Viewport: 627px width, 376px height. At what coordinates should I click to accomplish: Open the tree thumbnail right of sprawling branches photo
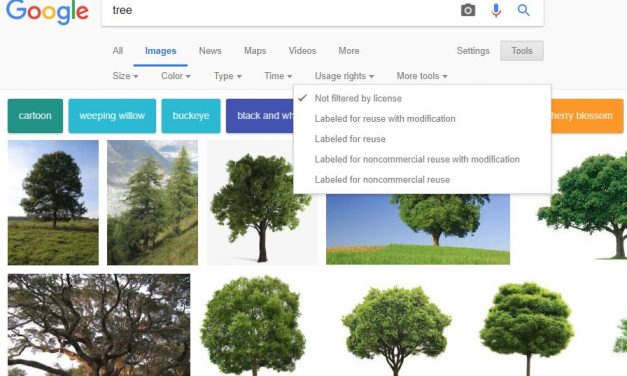[253, 325]
